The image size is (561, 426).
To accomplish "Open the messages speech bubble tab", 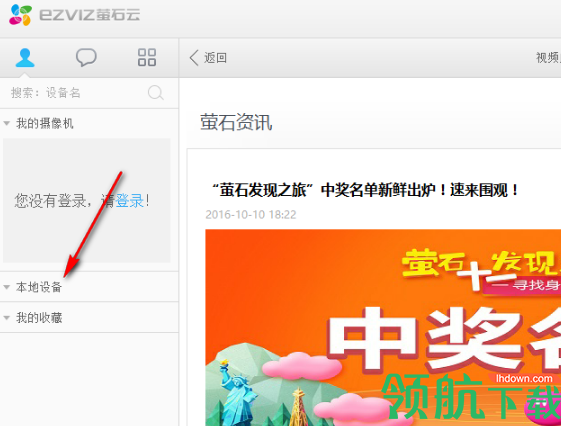I will (x=86, y=57).
